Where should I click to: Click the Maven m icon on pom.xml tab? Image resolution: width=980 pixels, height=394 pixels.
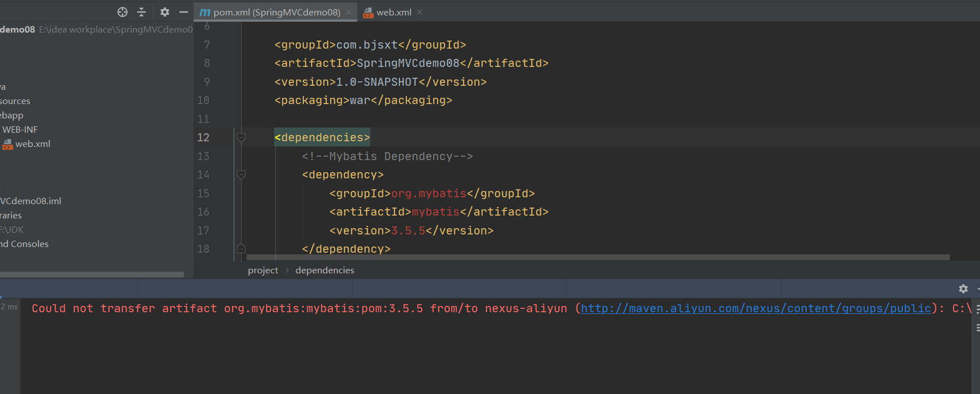click(205, 12)
